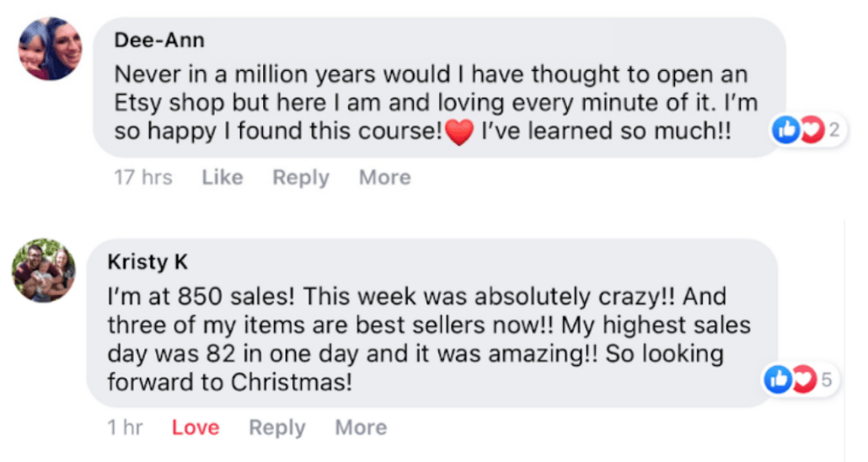The image size is (868, 462).
Task: Show the 2 reactions on Dee-Ann's comment
Action: pyautogui.click(x=833, y=131)
